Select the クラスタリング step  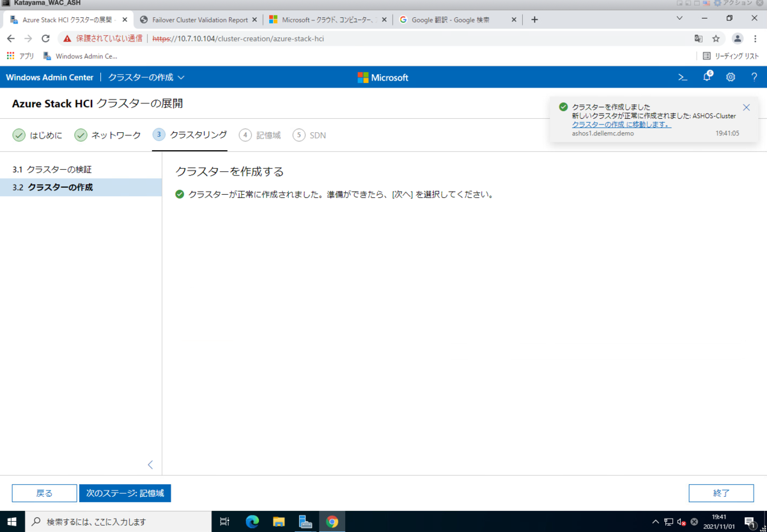190,135
